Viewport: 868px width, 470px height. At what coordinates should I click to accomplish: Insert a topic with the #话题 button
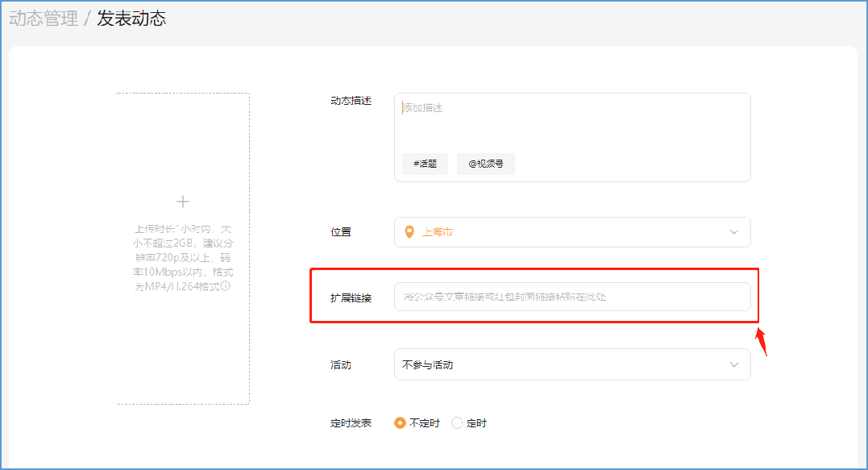point(425,164)
